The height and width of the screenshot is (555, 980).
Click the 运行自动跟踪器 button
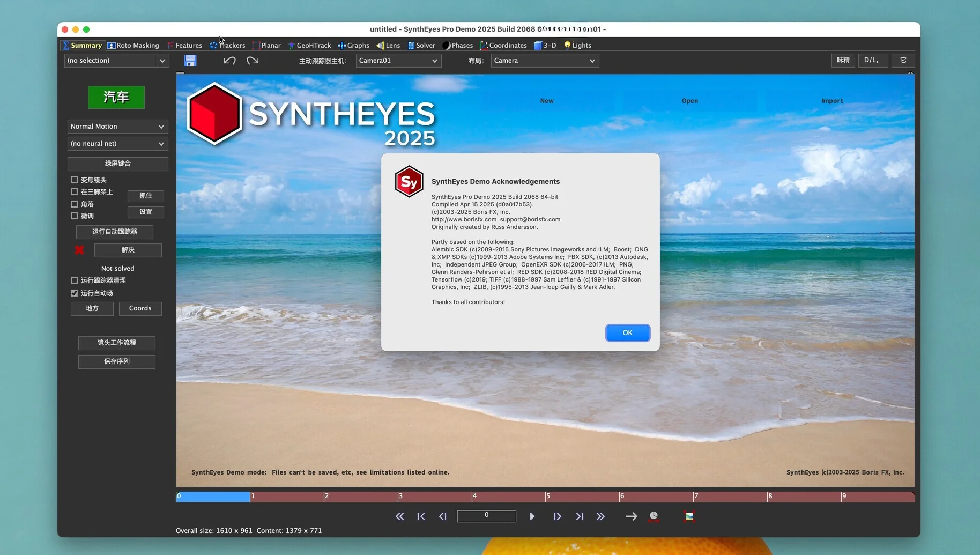pyautogui.click(x=115, y=232)
